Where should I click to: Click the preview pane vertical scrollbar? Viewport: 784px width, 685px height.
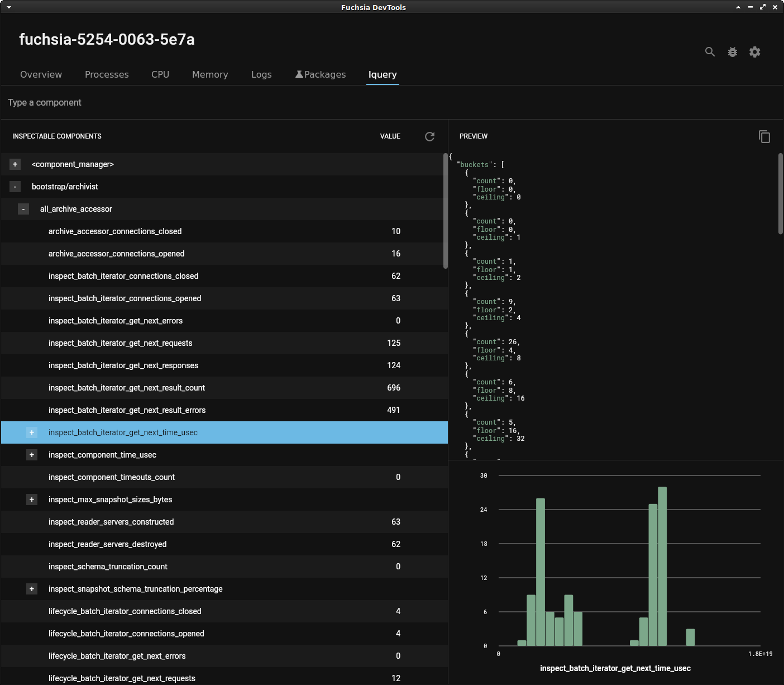780,194
